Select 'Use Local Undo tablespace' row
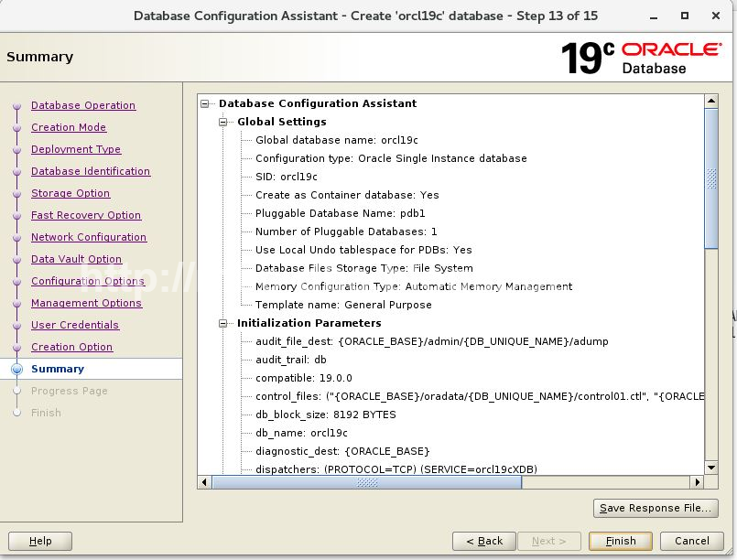 coord(363,250)
